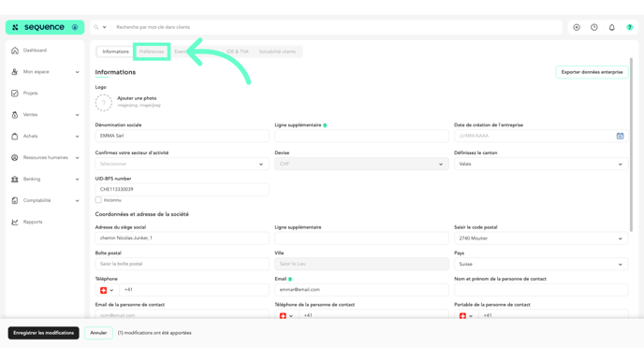Toggle the Inconnu checkbox
Viewport: 644px width, 362px height.
coord(98,200)
